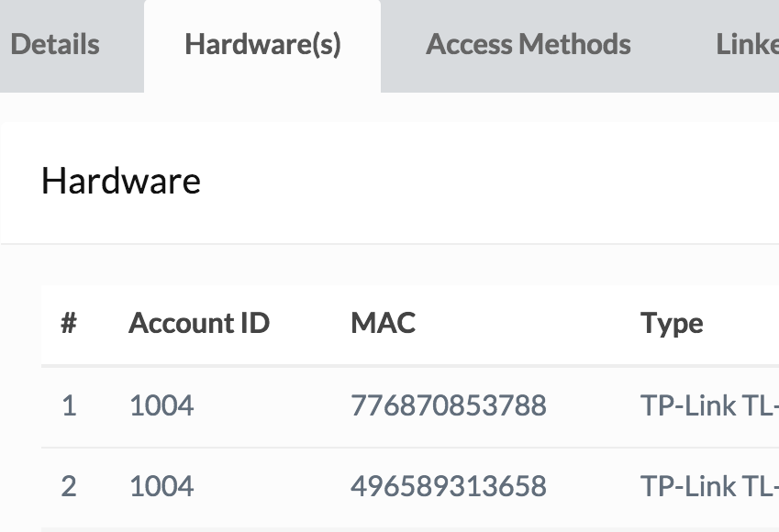Select MAC address 496589313658
Image resolution: width=779 pixels, height=532 pixels.
(448, 486)
